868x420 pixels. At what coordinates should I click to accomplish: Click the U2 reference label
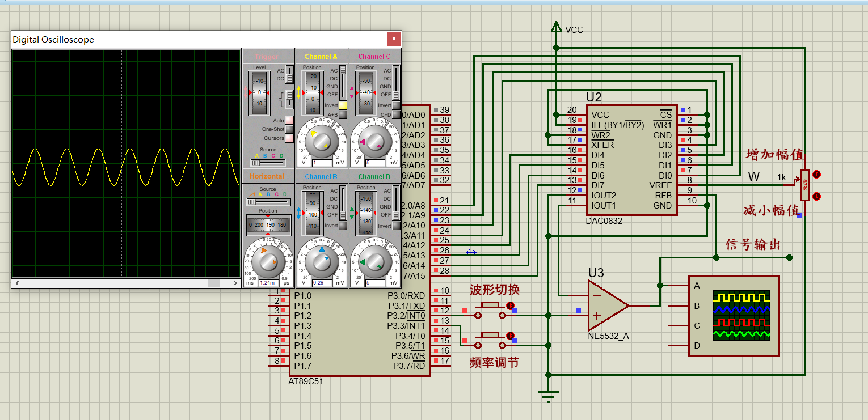click(x=594, y=97)
